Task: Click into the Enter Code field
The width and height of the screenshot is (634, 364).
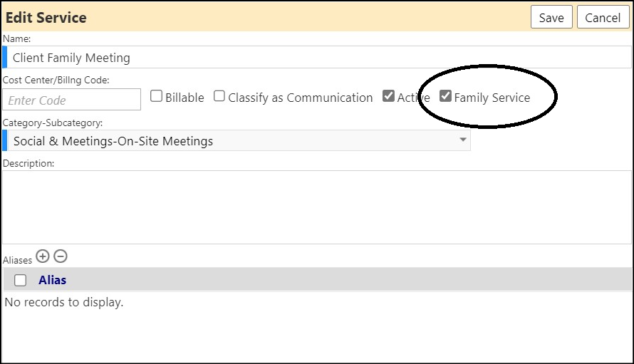Action: click(72, 100)
